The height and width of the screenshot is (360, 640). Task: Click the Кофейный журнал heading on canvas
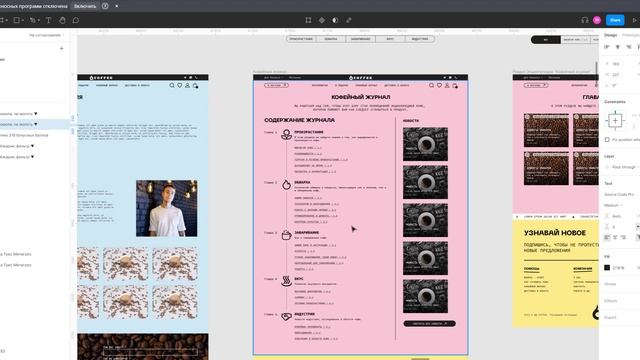pyautogui.click(x=361, y=97)
